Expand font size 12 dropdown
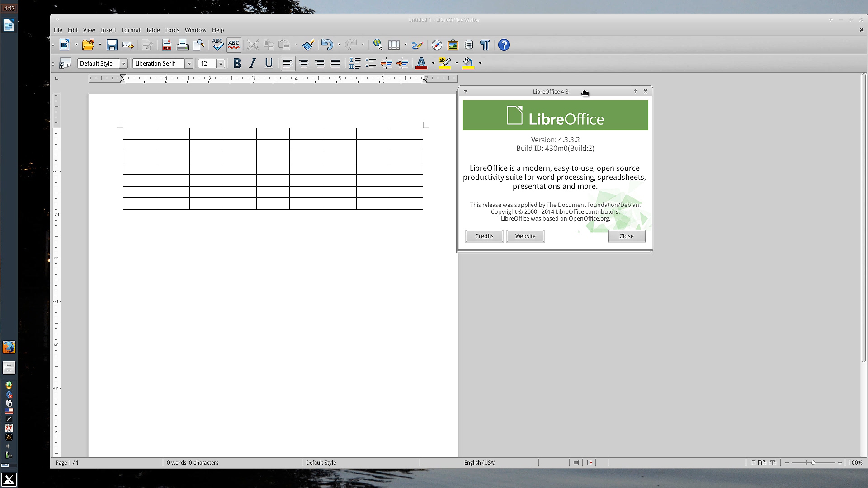The image size is (868, 488). 221,64
